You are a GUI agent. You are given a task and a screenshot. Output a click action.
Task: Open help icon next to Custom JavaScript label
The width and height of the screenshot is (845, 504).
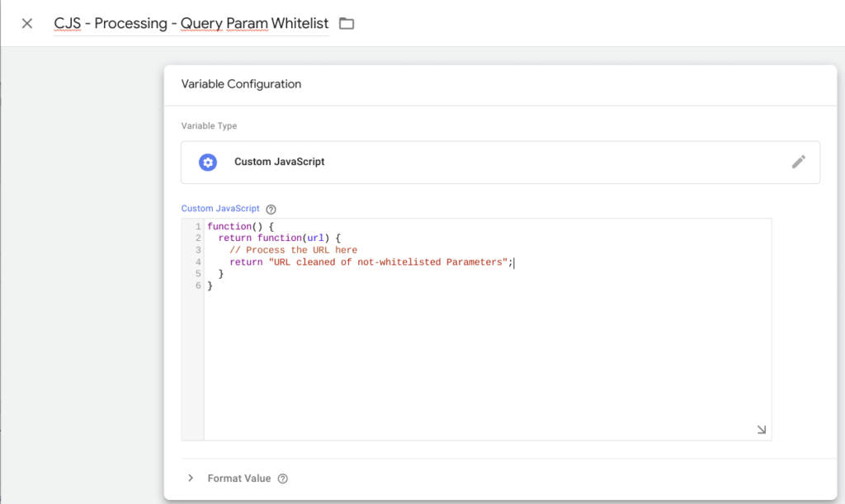(x=271, y=210)
